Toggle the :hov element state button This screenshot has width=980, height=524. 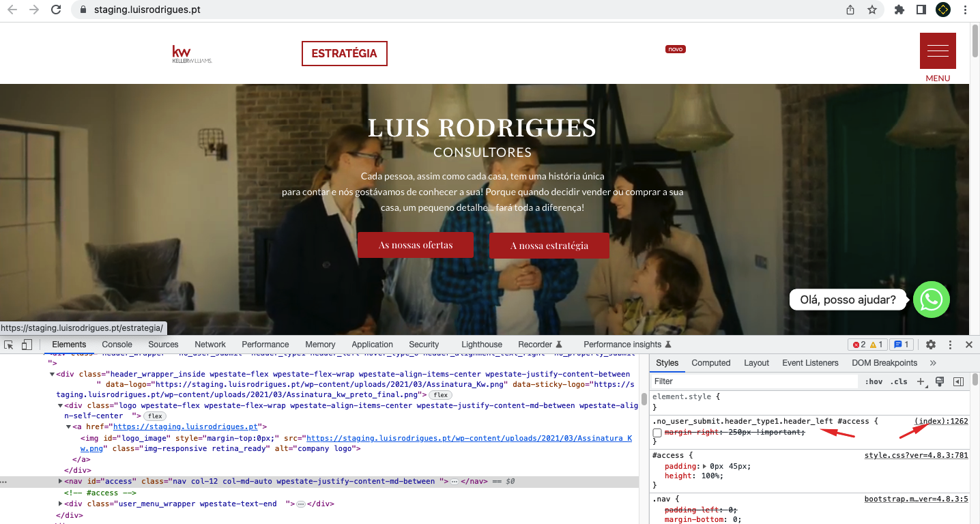pyautogui.click(x=874, y=381)
